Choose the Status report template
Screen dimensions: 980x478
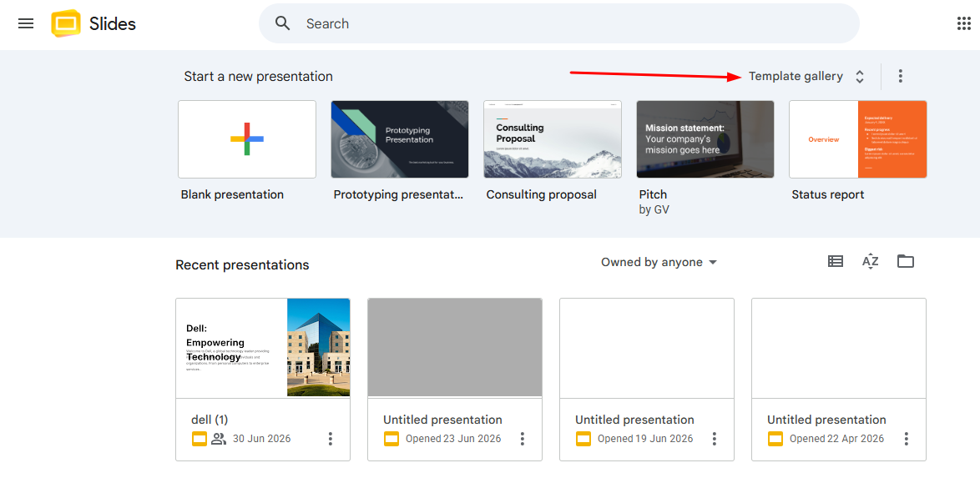pyautogui.click(x=857, y=139)
